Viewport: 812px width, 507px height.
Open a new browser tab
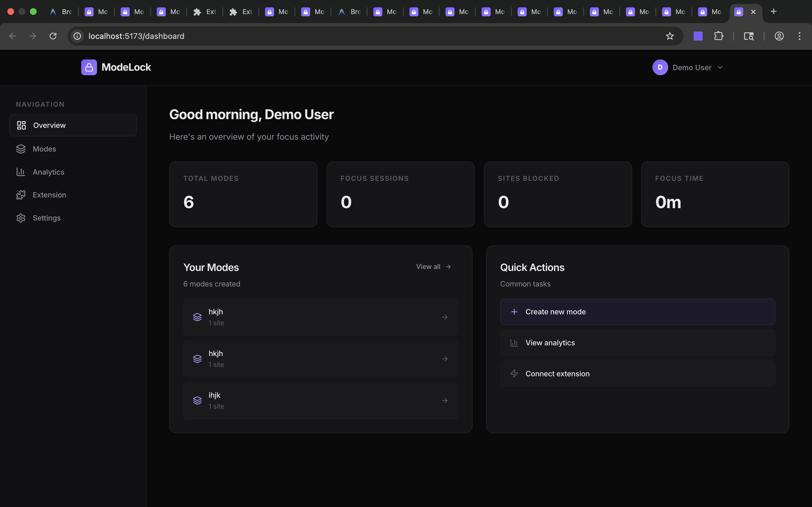pos(773,12)
